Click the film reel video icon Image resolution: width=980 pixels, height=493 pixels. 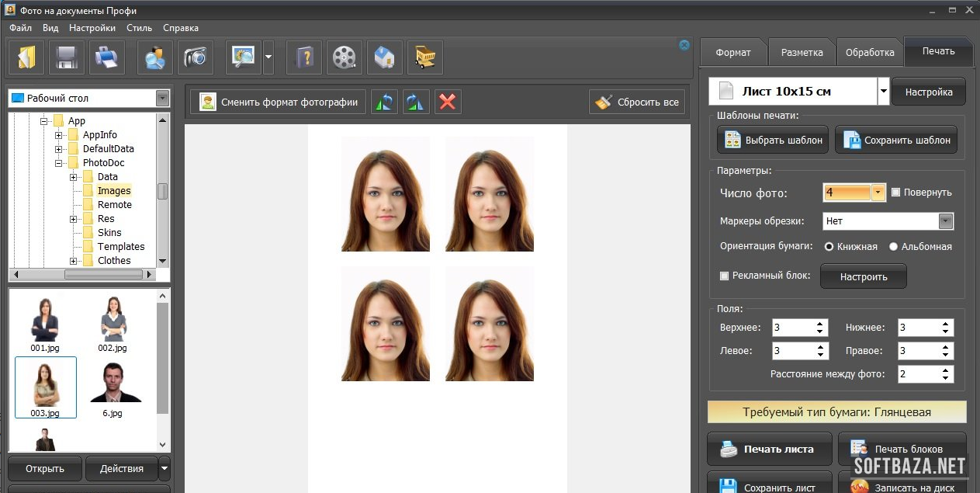(x=344, y=57)
